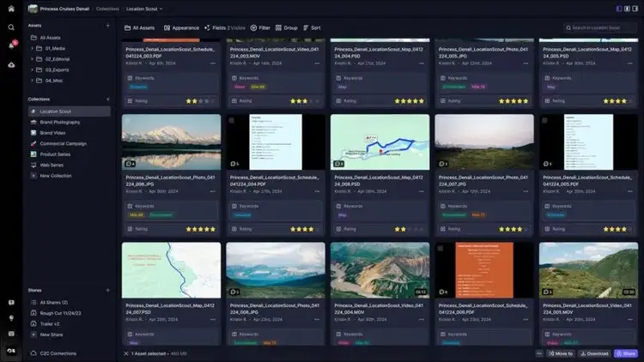Click the purple Share button
The height and width of the screenshot is (362, 644).
[626, 353]
